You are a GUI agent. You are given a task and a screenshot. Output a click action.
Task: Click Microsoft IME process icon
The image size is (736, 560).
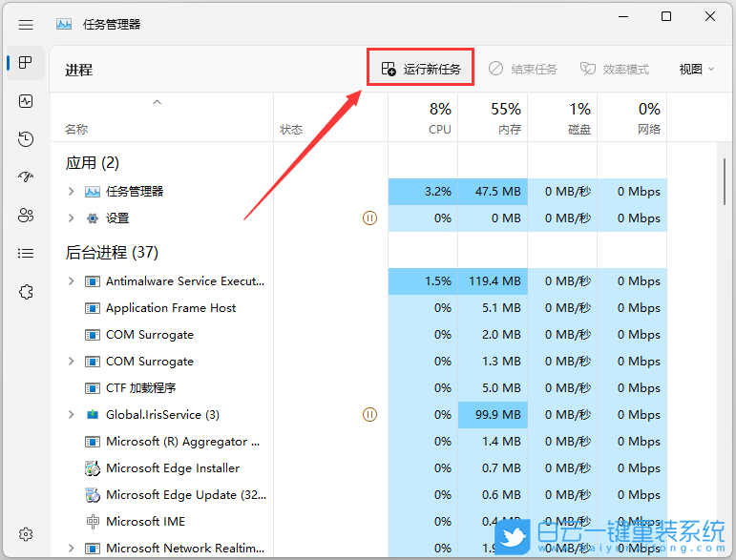pyautogui.click(x=93, y=522)
